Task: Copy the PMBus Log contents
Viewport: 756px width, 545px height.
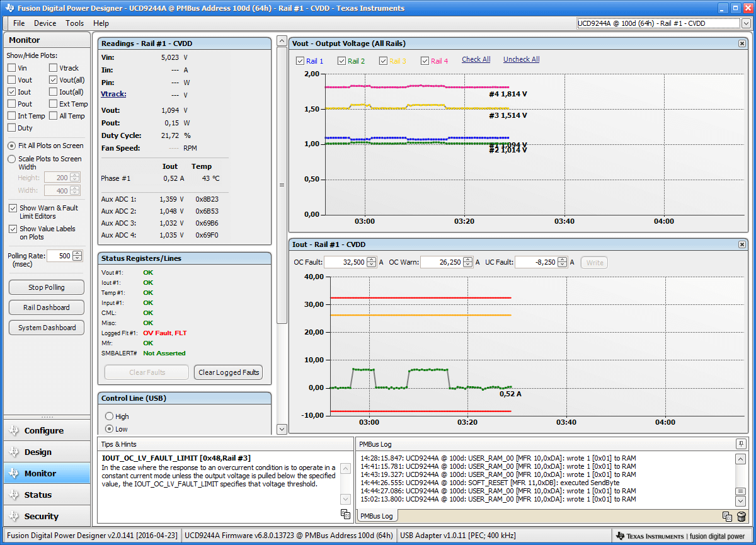Action: 727,516
